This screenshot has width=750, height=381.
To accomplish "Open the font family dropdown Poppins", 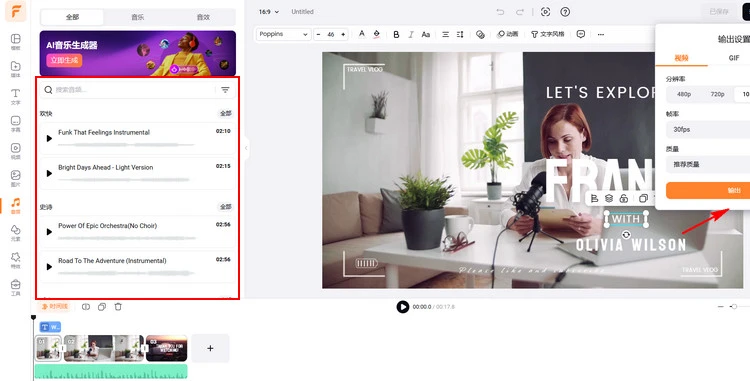I will click(x=283, y=34).
